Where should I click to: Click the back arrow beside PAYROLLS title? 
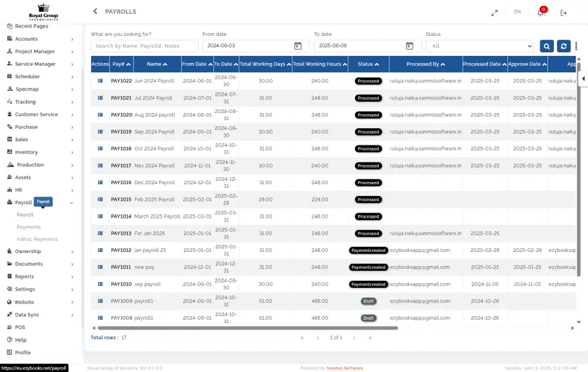tap(95, 11)
